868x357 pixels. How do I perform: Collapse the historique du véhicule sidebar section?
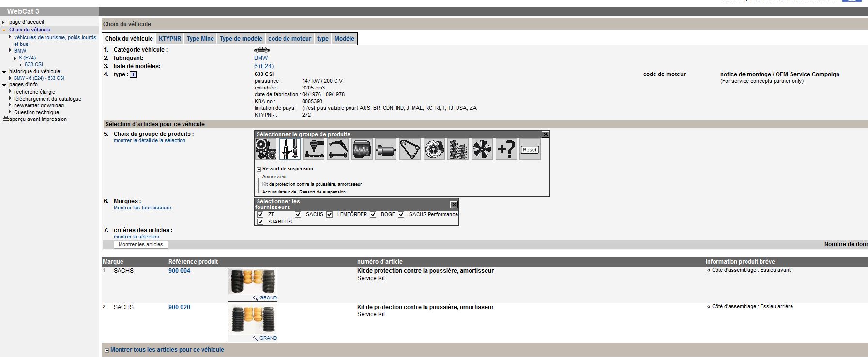tap(4, 72)
